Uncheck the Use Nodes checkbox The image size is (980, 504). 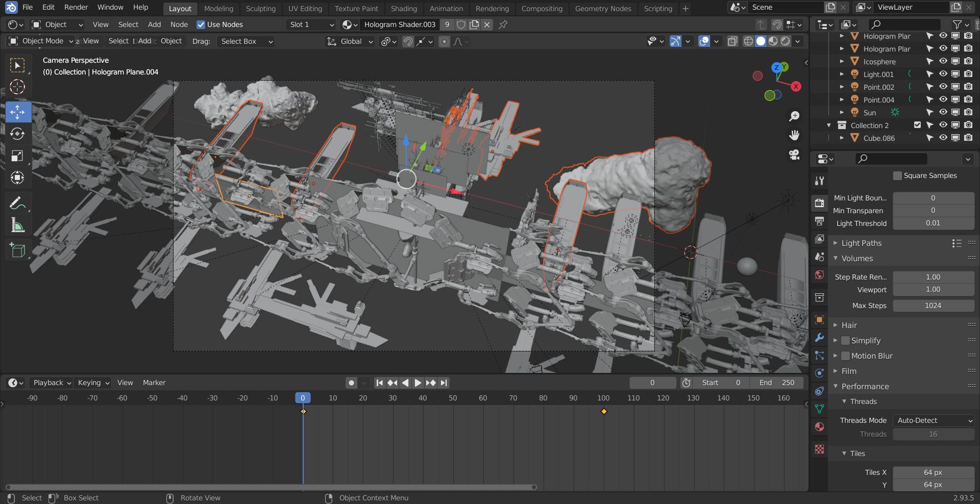[x=201, y=24]
